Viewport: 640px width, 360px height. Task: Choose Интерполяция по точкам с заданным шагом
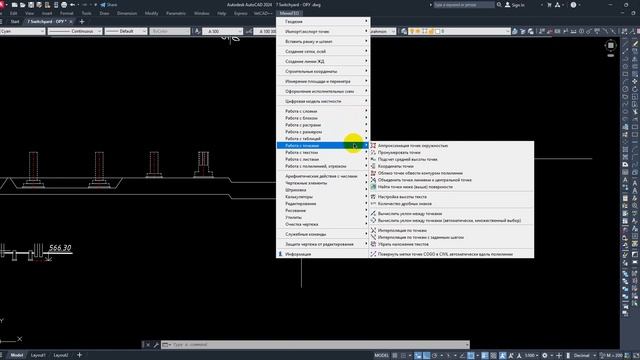(451, 237)
